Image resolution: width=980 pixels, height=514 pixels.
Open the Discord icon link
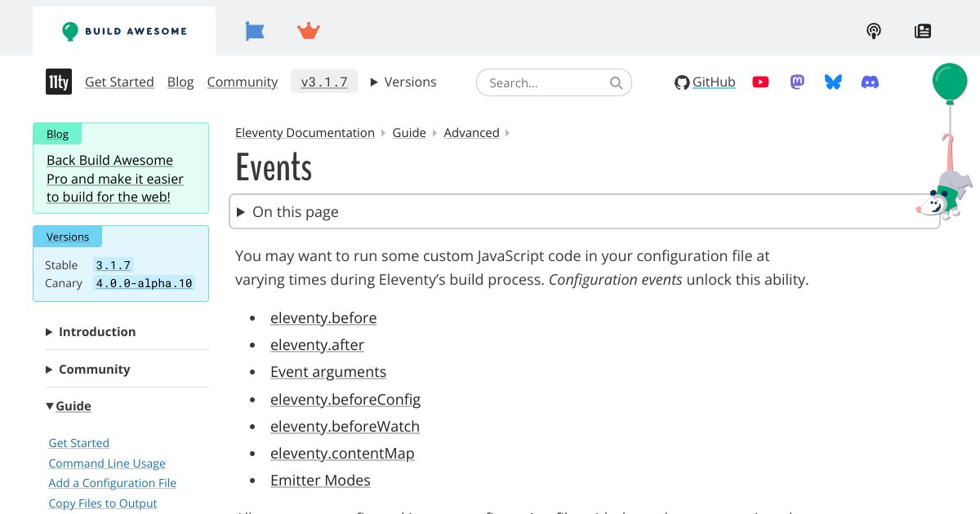(871, 82)
